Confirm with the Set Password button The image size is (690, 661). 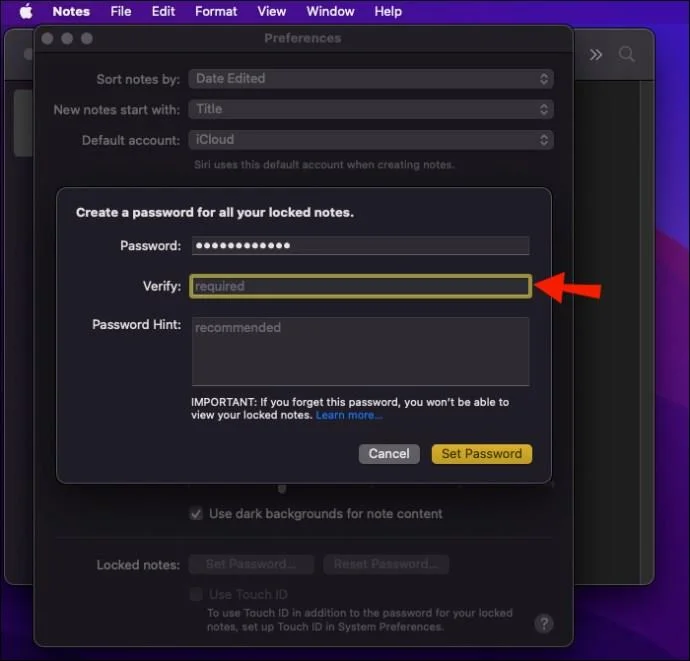(482, 454)
